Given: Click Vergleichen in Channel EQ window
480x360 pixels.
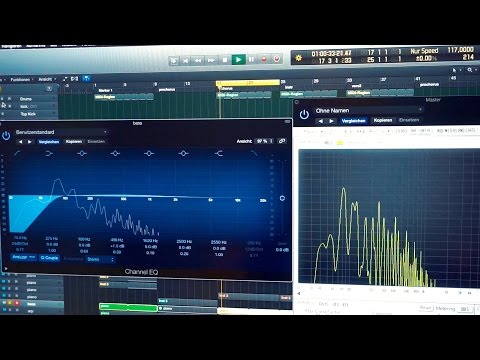Looking at the screenshot, I should click(x=49, y=142).
